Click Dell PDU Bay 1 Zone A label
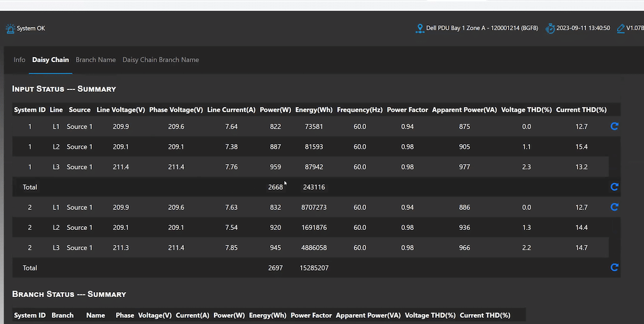The width and height of the screenshot is (644, 324). click(x=482, y=29)
